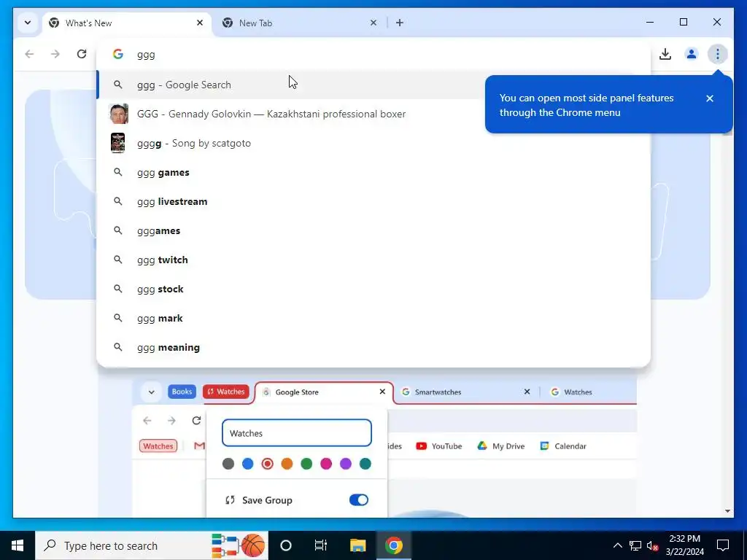The image size is (747, 560).
Task: Click the Chrome icon on taskbar
Action: point(393,545)
